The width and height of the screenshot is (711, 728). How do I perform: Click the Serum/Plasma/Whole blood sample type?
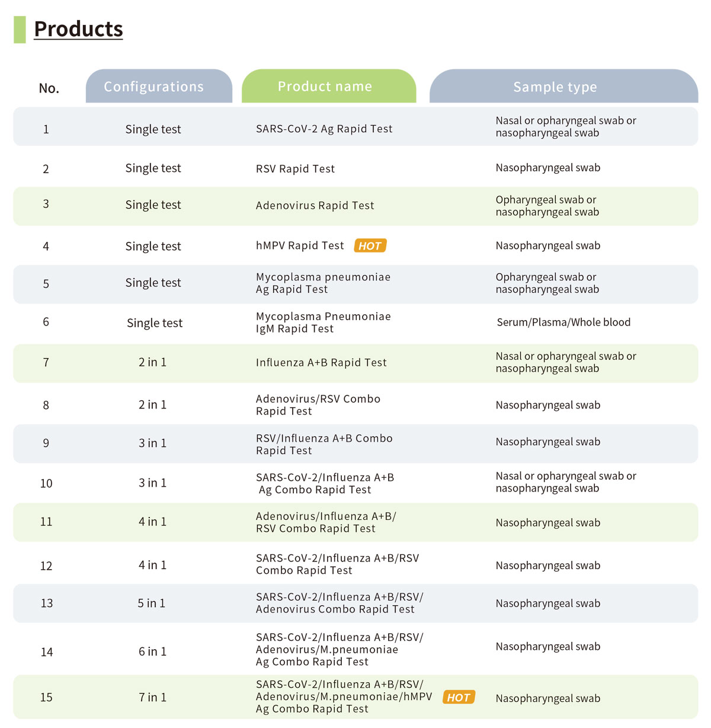(563, 323)
